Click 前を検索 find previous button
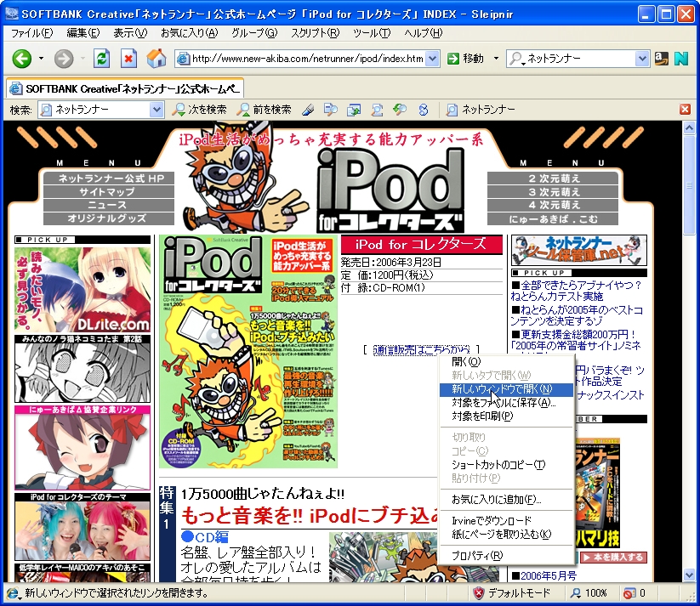This screenshot has height=606, width=700. click(x=265, y=110)
